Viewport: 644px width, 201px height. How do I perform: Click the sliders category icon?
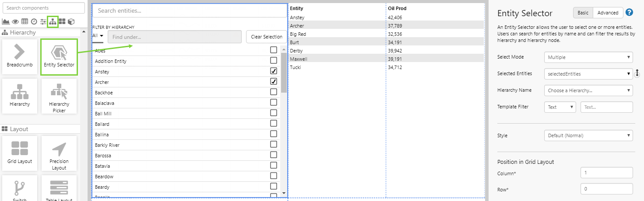tap(43, 21)
